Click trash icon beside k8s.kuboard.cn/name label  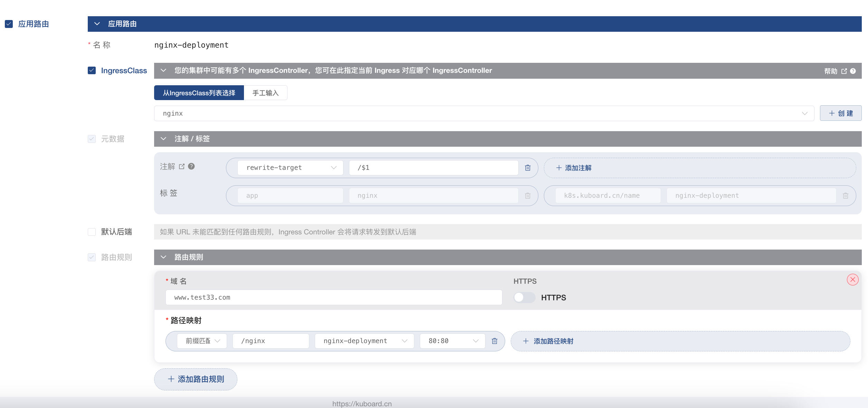[x=846, y=196]
